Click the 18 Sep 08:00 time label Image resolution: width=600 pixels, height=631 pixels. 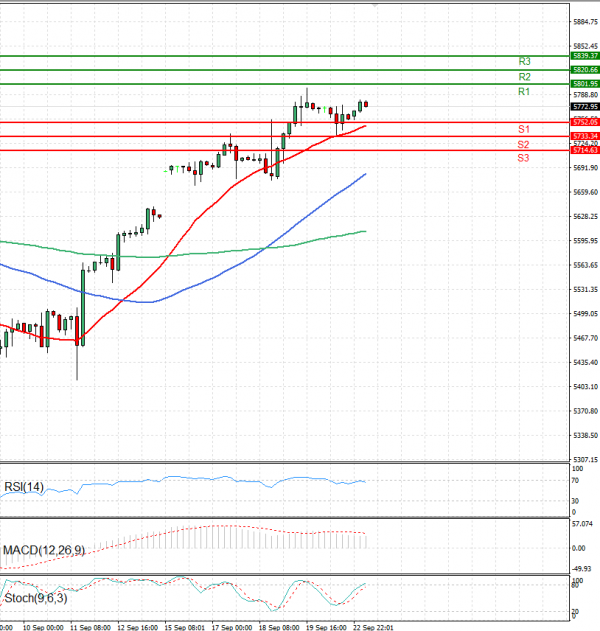pyautogui.click(x=279, y=627)
